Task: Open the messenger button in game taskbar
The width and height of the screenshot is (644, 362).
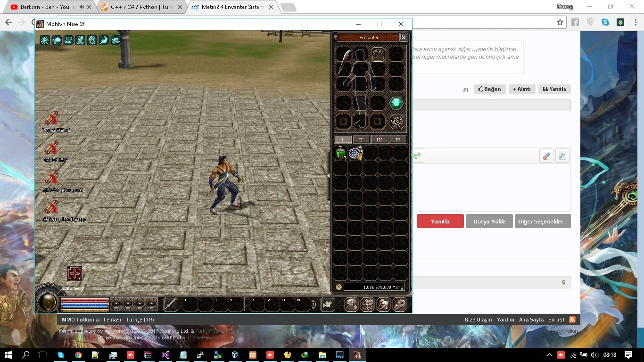Action: tap(383, 304)
